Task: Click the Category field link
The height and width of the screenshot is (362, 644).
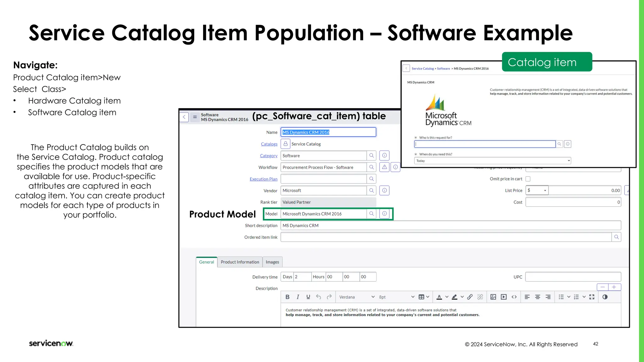Action: click(269, 156)
